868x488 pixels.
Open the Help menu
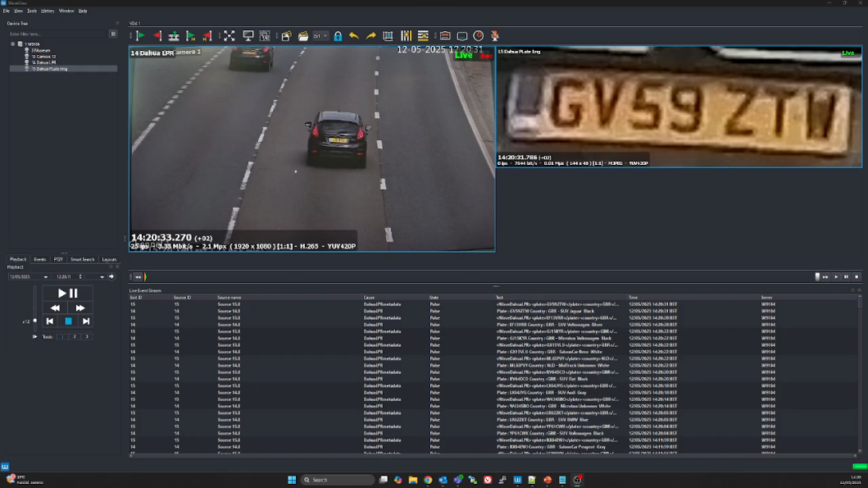click(83, 11)
